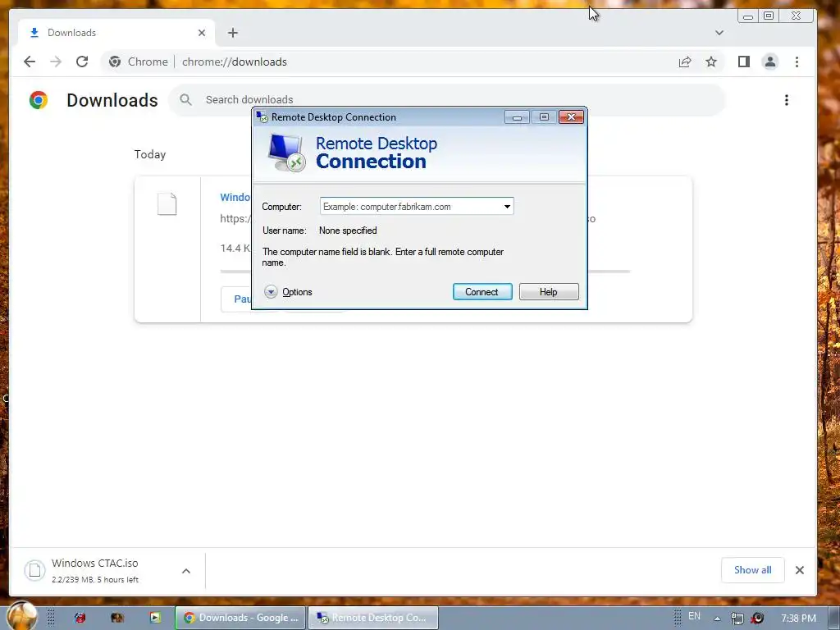840x630 pixels.
Task: Reload the Chrome downloads page
Action: (x=82, y=62)
